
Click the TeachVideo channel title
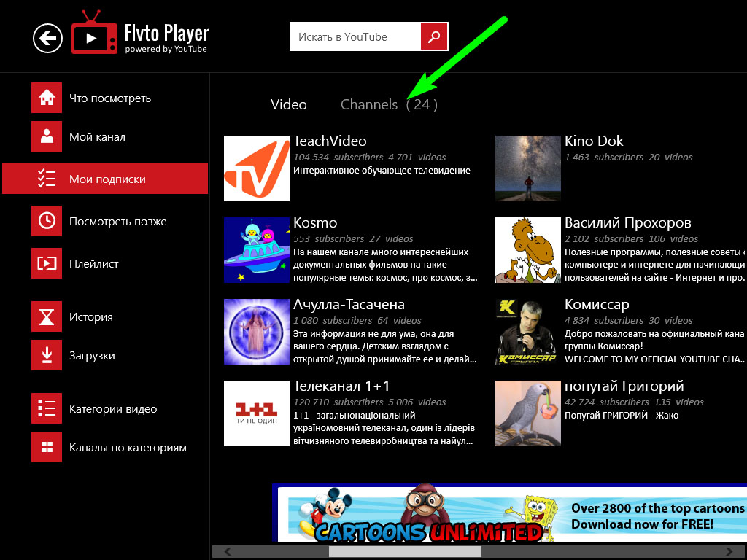point(330,141)
